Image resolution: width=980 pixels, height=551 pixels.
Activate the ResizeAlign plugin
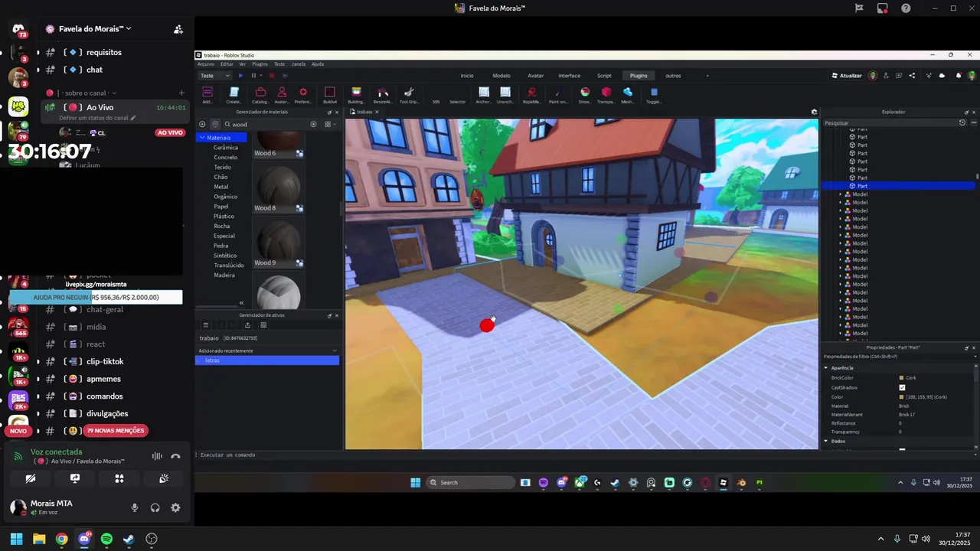tap(383, 95)
